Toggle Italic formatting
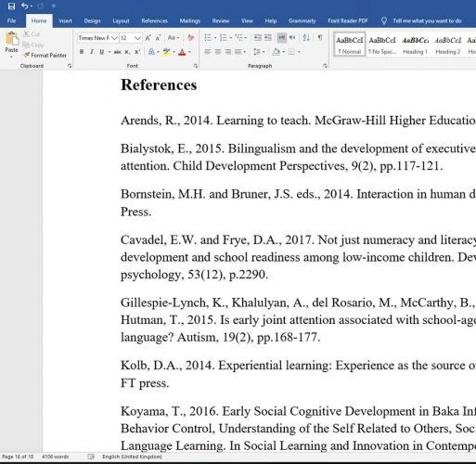The image size is (476, 464). [x=92, y=52]
